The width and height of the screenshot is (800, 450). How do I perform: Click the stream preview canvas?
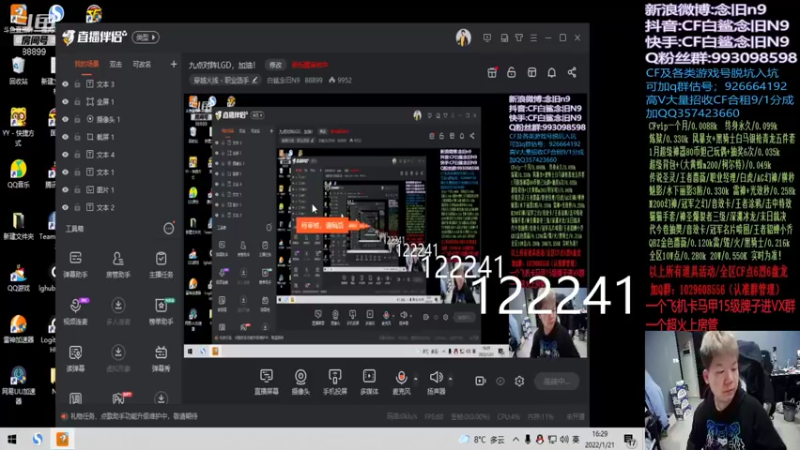tap(385, 226)
